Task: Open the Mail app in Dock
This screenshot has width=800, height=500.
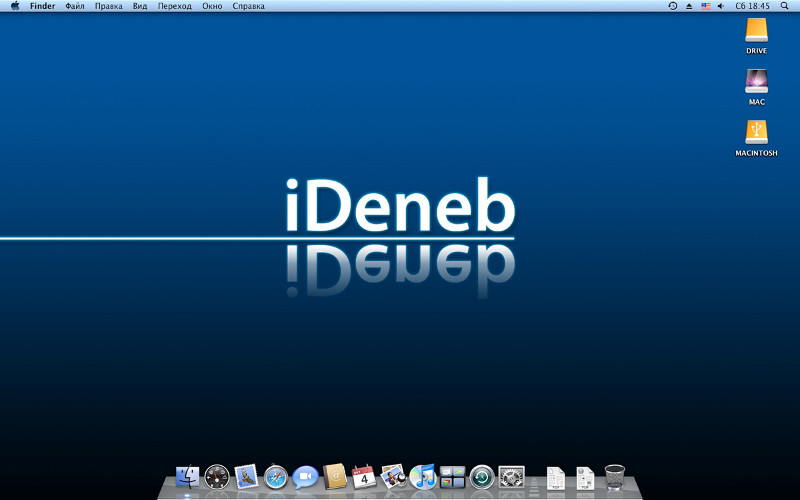Action: (246, 477)
